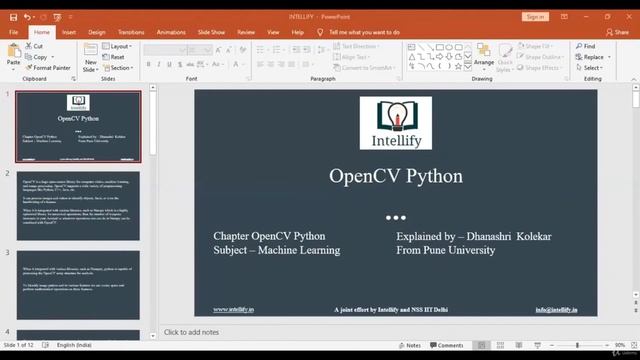Viewport: 640px width, 360px height.
Task: Collapse the ribbon with chevron
Action: click(x=633, y=79)
